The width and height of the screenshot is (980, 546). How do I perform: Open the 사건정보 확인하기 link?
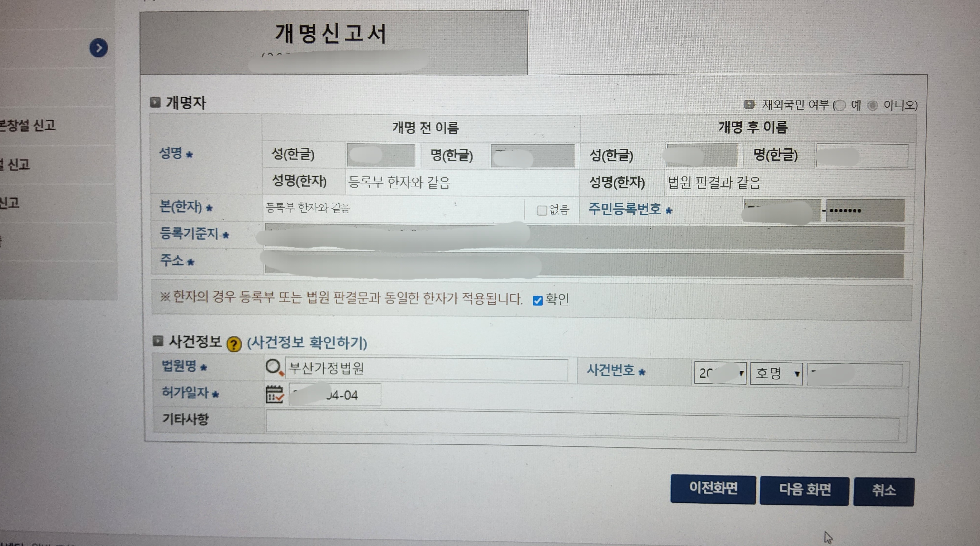click(307, 342)
